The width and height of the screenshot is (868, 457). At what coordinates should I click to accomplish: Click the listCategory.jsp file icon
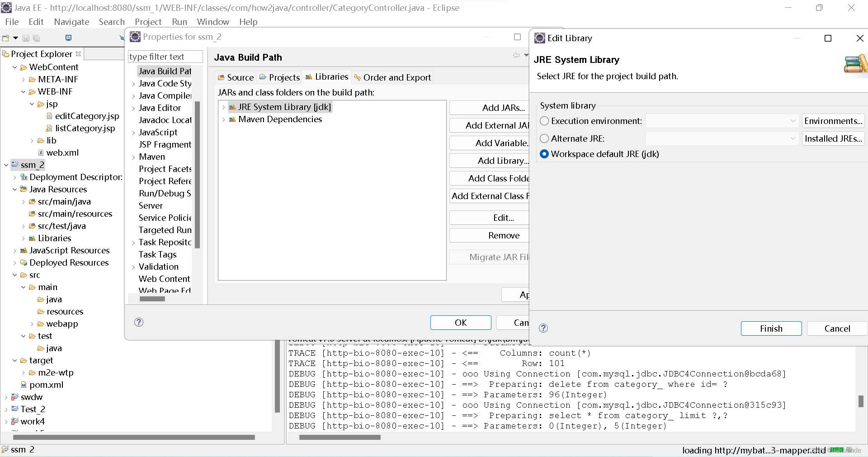49,129
